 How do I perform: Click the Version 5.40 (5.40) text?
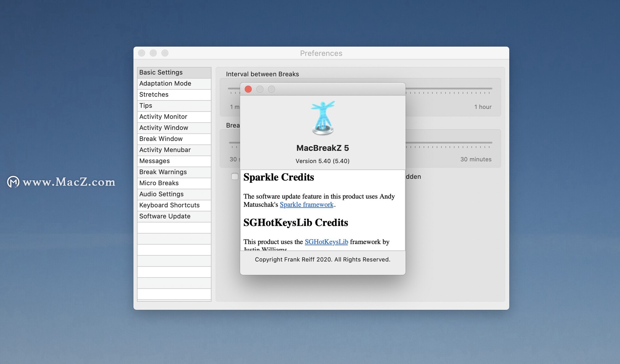[x=323, y=161]
